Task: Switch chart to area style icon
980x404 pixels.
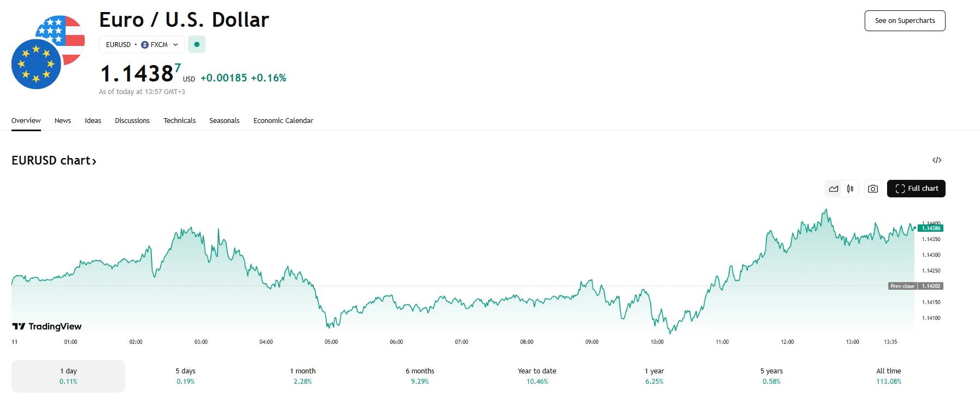Action: tap(834, 189)
